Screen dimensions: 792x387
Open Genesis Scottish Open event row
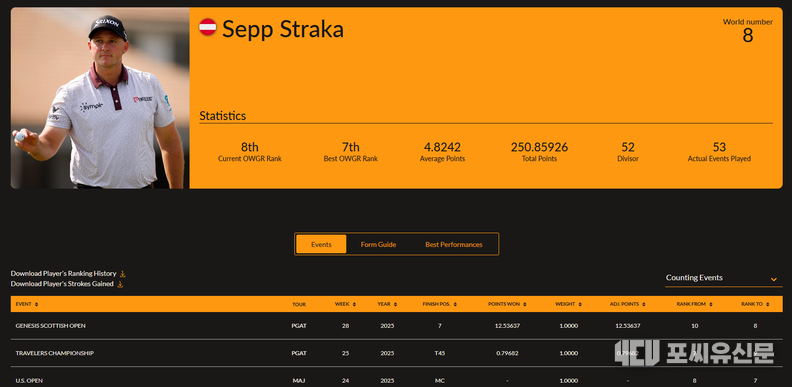(397, 326)
